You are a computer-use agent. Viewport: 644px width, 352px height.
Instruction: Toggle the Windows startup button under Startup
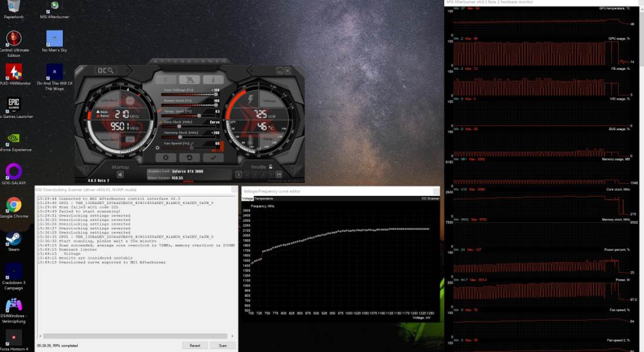120,174
